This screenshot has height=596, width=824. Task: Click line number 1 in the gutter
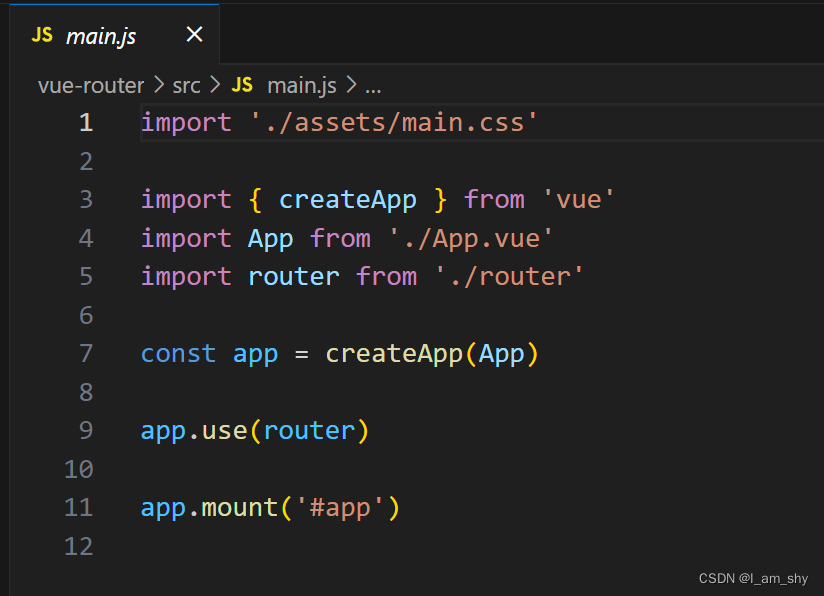(x=86, y=123)
